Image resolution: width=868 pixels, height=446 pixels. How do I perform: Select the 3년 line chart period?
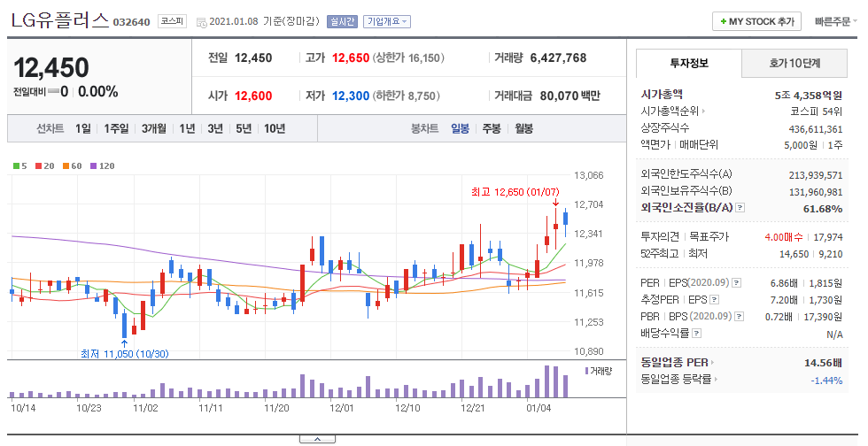click(215, 128)
